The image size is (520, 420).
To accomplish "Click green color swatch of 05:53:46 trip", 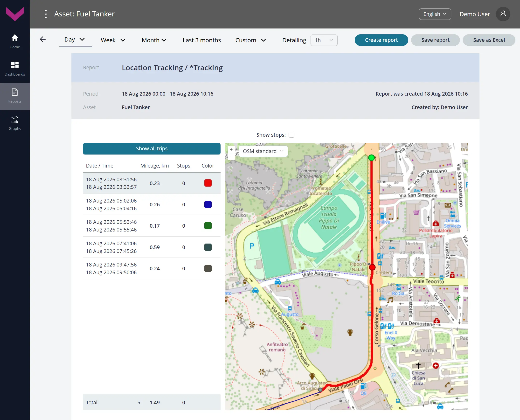I will 208,226.
